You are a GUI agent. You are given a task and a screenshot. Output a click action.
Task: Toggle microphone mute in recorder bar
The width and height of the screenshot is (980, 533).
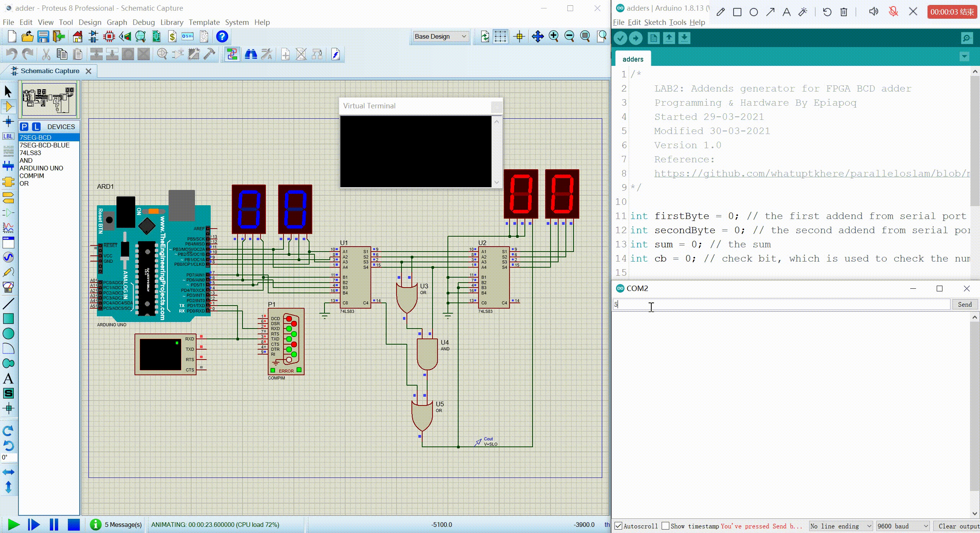tap(893, 12)
